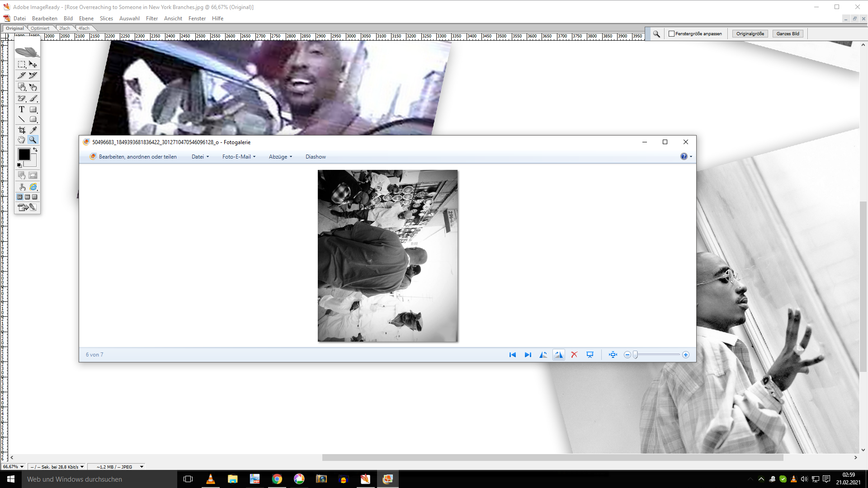Click the background color swatch
The image size is (868, 488).
[33, 163]
